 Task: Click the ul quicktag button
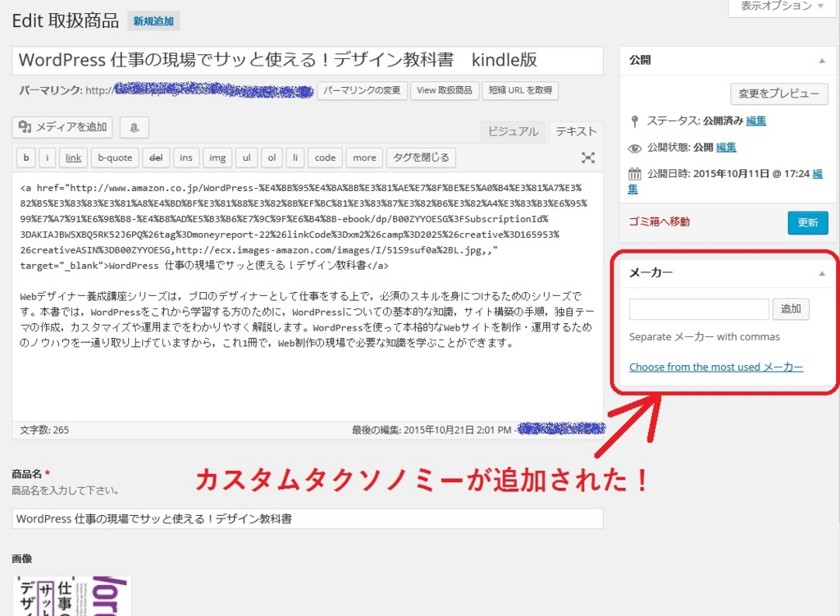pos(246,157)
